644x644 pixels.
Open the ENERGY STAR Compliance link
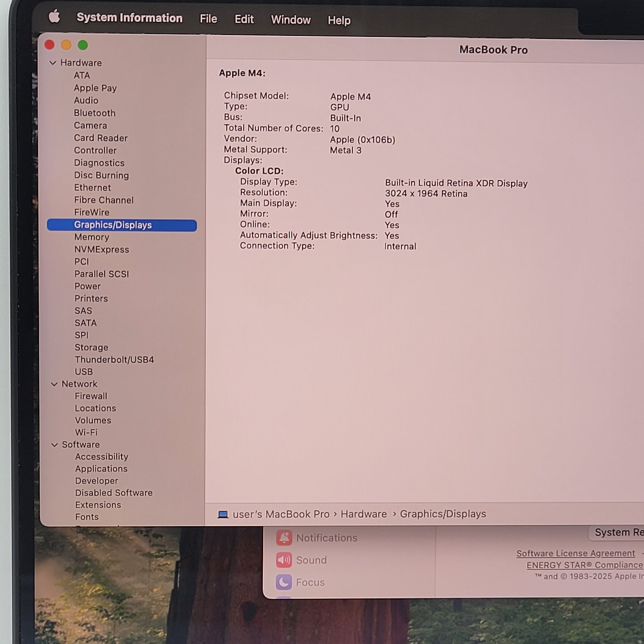click(x=585, y=565)
